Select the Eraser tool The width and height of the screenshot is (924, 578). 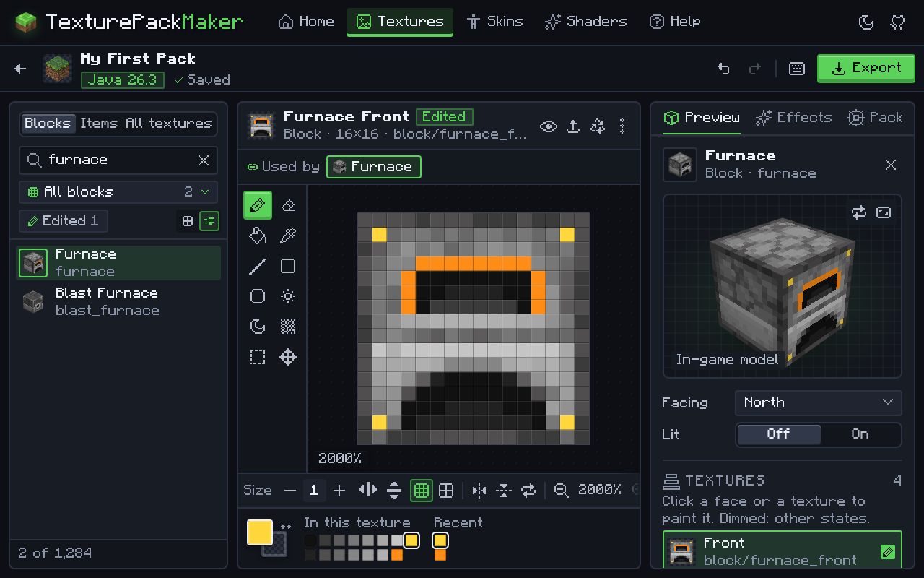click(x=288, y=206)
